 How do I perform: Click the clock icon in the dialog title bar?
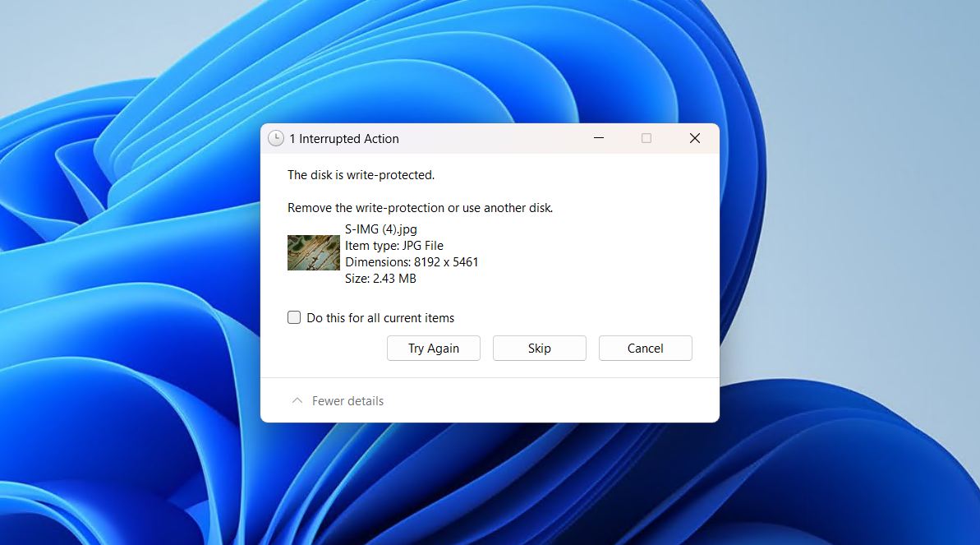point(275,138)
